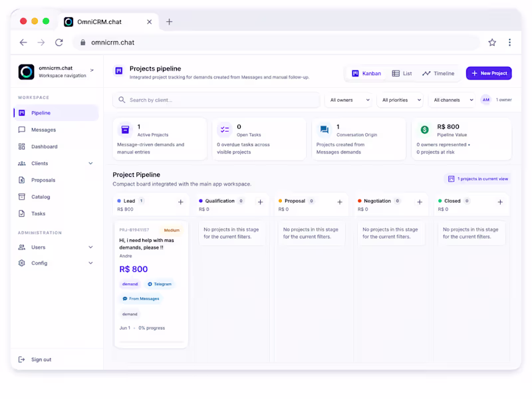This screenshot has width=532, height=399.
Task: Click the browser address bar
Action: coord(277,43)
